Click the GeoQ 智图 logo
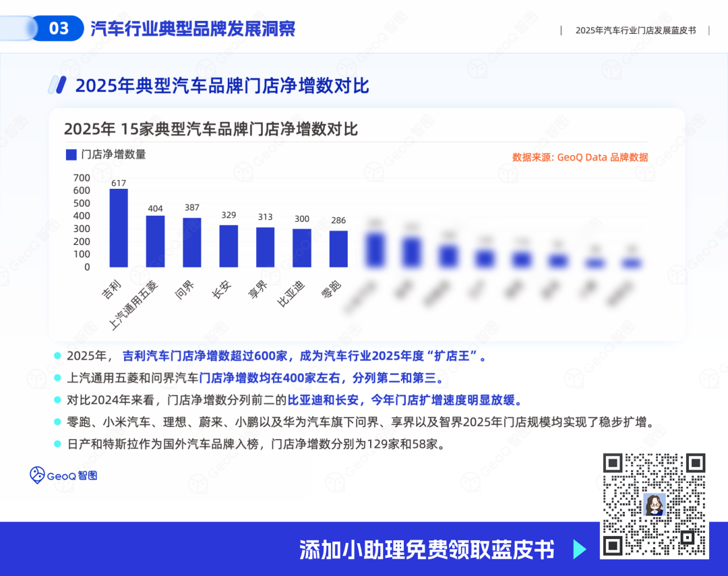The height and width of the screenshot is (576, 728). click(63, 476)
